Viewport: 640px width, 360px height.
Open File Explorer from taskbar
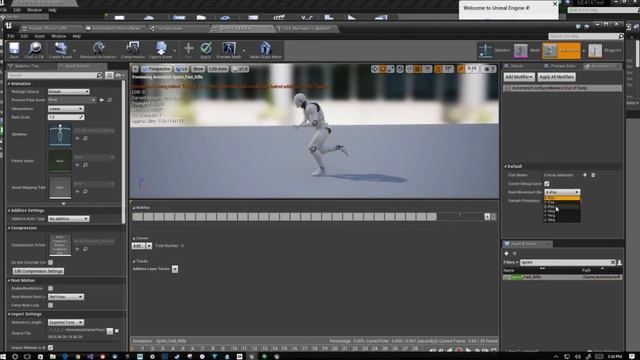[53, 356]
